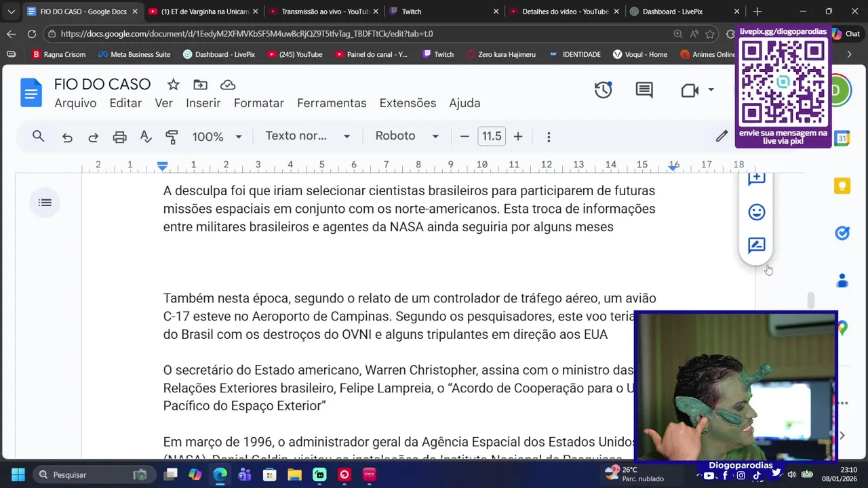The height and width of the screenshot is (488, 868).
Task: Open Google Calendar side panel icon
Action: coord(842,138)
